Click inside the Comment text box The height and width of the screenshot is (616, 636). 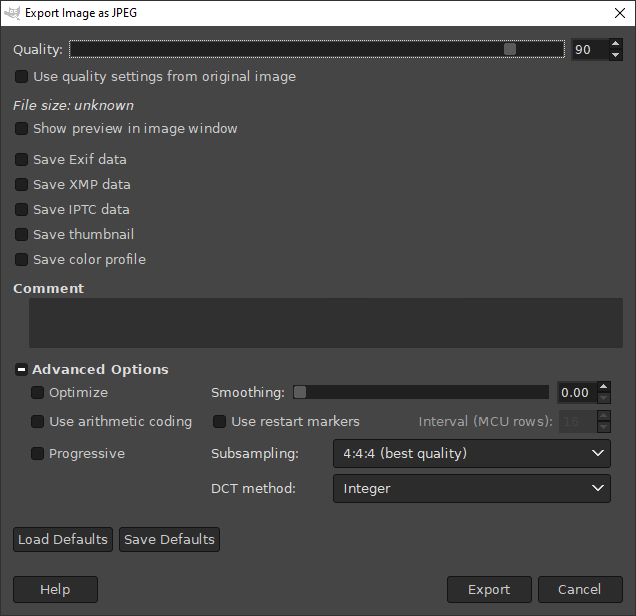click(325, 323)
